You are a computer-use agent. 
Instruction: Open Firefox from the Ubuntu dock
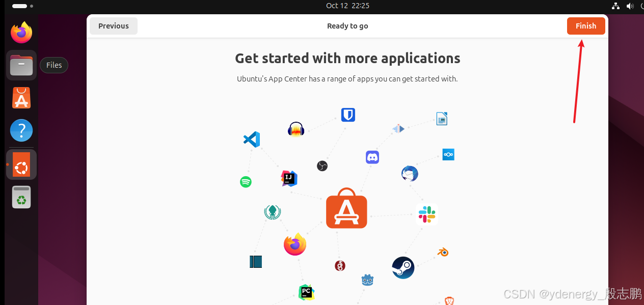click(21, 33)
